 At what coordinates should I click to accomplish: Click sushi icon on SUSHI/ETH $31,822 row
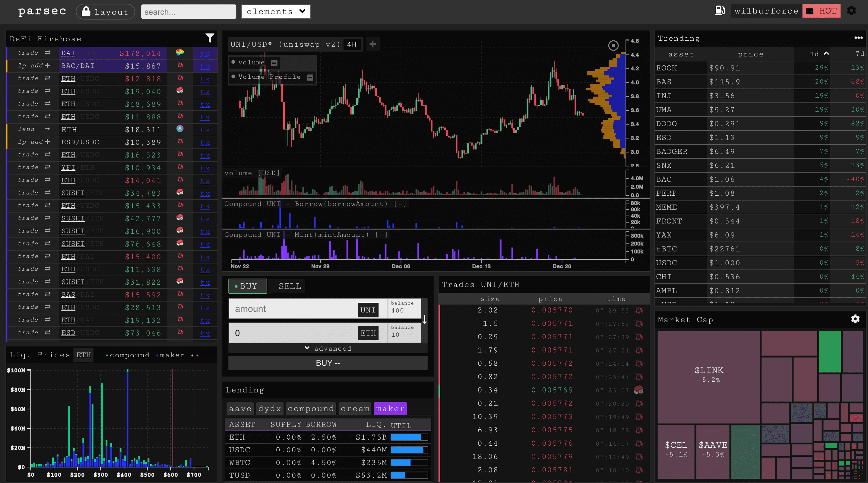180,281
